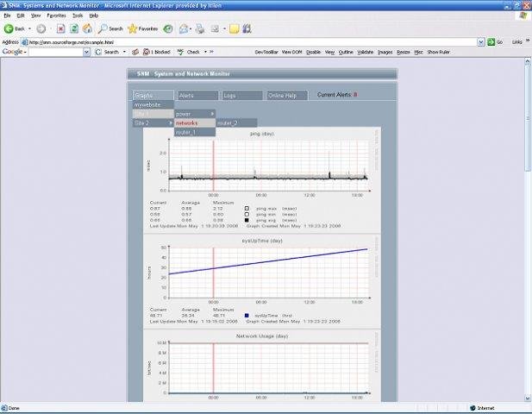The image size is (532, 414).
Task: Open the Tools menu
Action: [x=78, y=16]
